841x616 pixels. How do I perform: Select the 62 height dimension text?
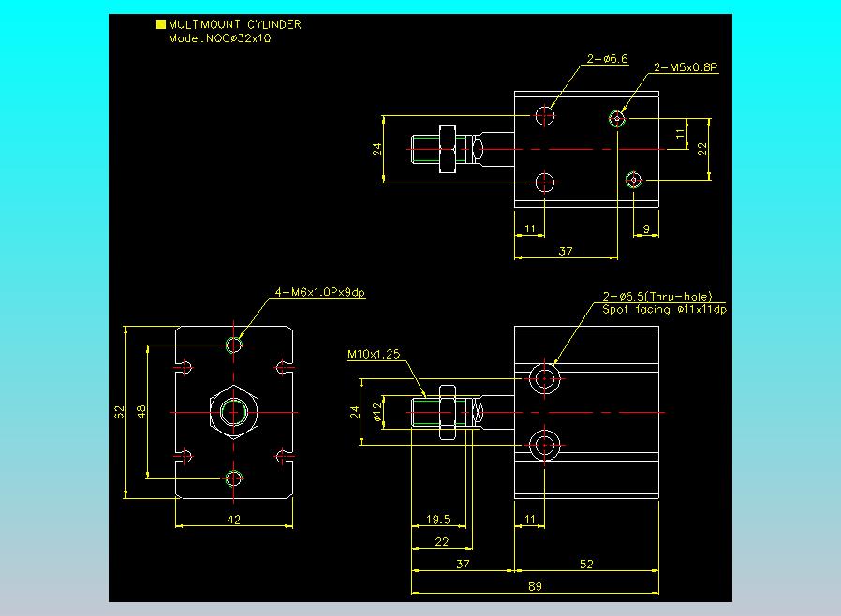coord(119,412)
